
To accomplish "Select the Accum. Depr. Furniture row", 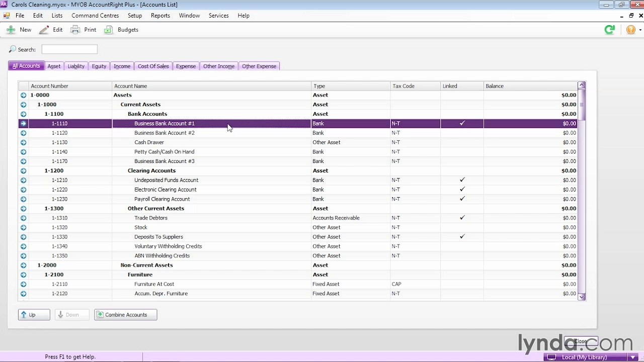I will click(x=298, y=294).
